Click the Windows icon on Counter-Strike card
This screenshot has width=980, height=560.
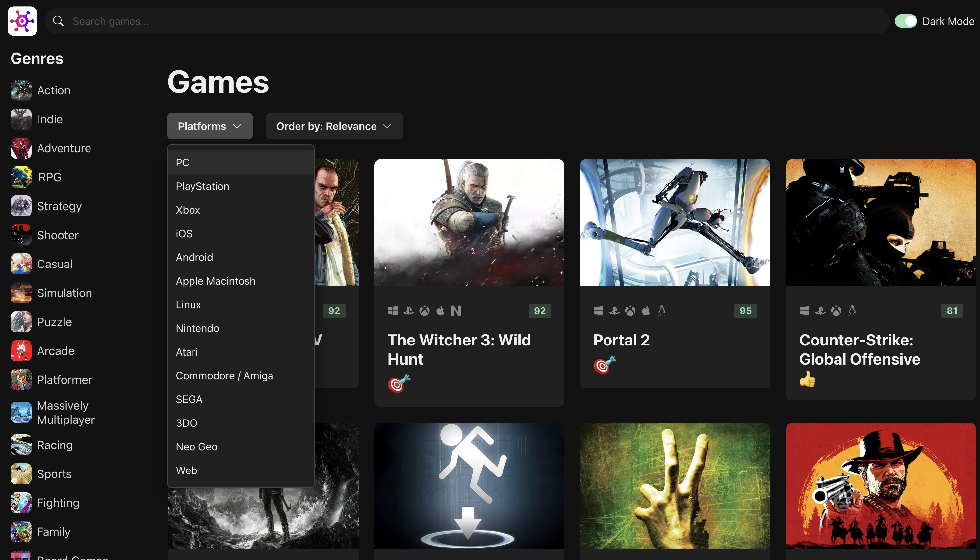(804, 310)
